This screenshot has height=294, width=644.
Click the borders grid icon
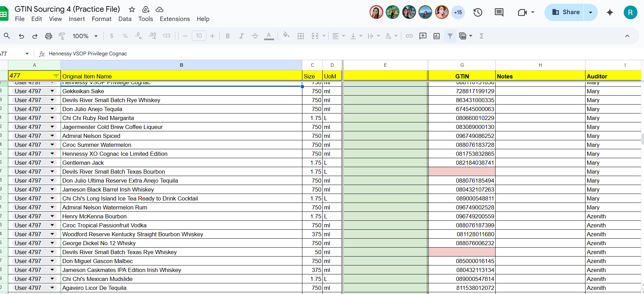pyautogui.click(x=301, y=36)
